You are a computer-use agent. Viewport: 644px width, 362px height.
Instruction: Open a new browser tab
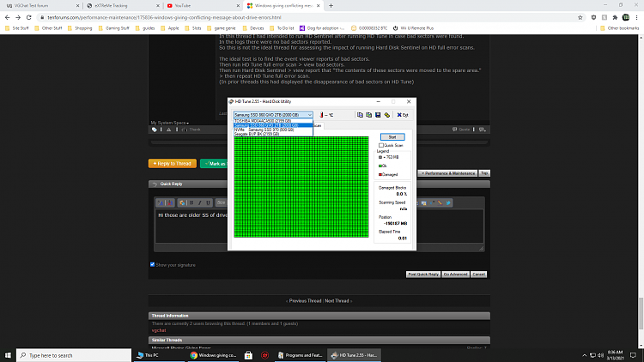point(331,6)
